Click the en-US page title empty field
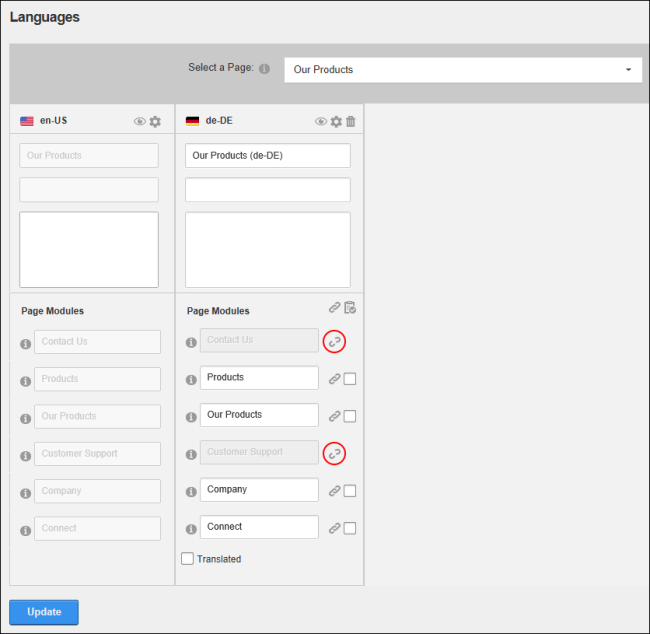The image size is (650, 634). click(89, 189)
